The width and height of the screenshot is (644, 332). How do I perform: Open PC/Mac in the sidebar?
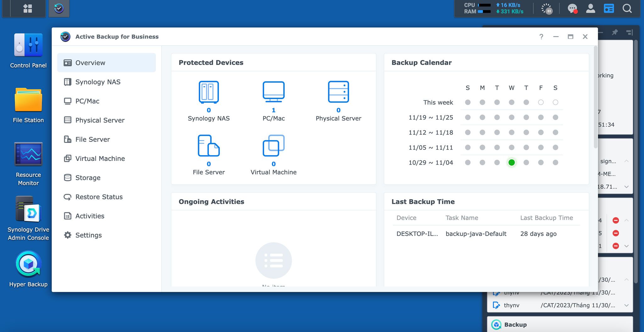click(106, 101)
